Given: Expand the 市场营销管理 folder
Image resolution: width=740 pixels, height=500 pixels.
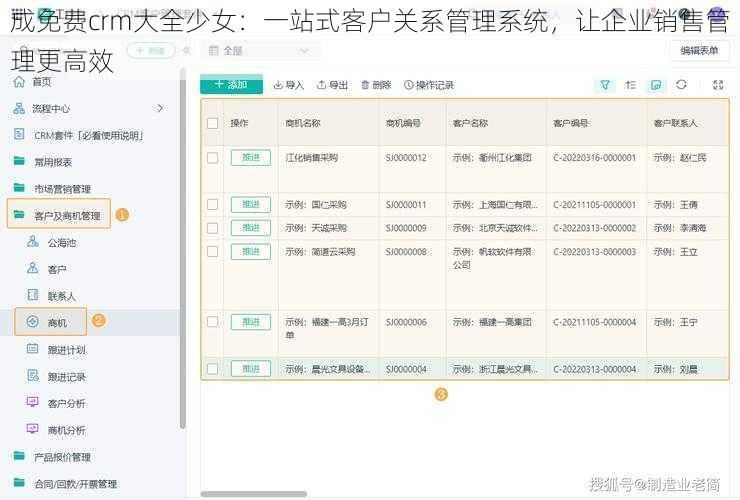Looking at the screenshot, I should 62,189.
